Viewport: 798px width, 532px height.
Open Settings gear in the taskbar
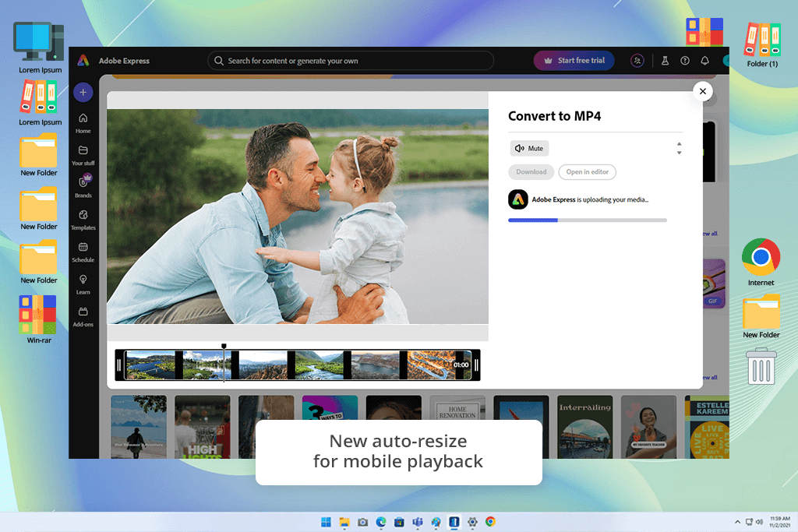tap(472, 522)
